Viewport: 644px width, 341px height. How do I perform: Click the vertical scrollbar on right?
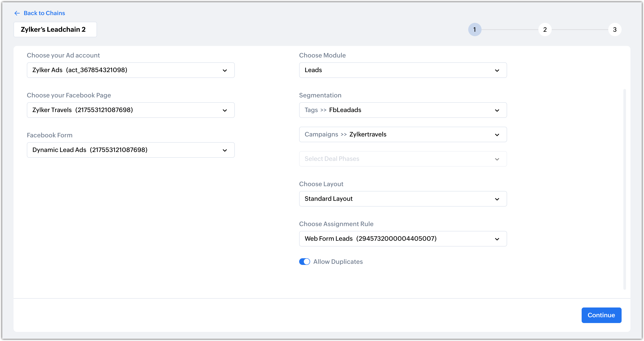tap(624, 189)
